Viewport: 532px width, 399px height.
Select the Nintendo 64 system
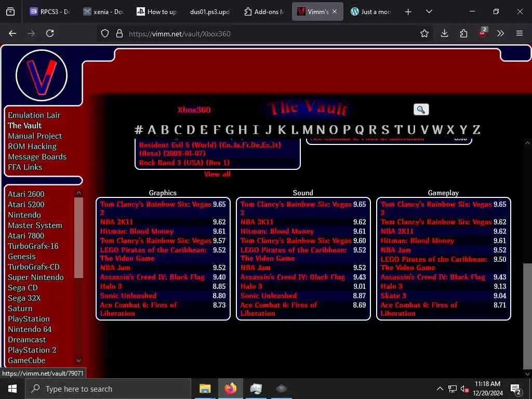point(30,329)
